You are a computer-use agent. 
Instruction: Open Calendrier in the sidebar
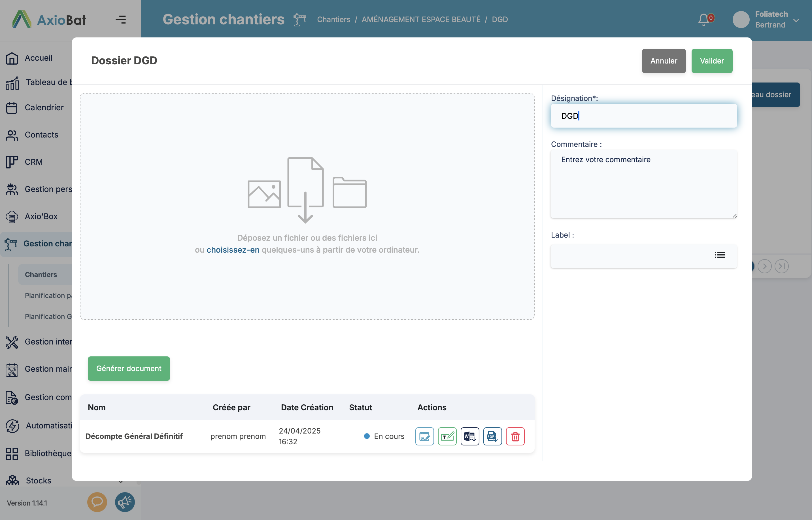[44, 108]
